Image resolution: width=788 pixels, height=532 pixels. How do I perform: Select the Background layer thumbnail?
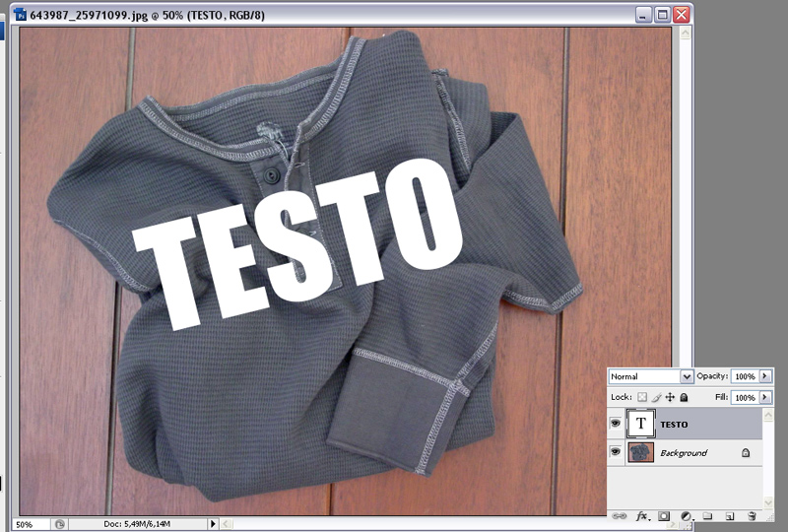tap(641, 452)
